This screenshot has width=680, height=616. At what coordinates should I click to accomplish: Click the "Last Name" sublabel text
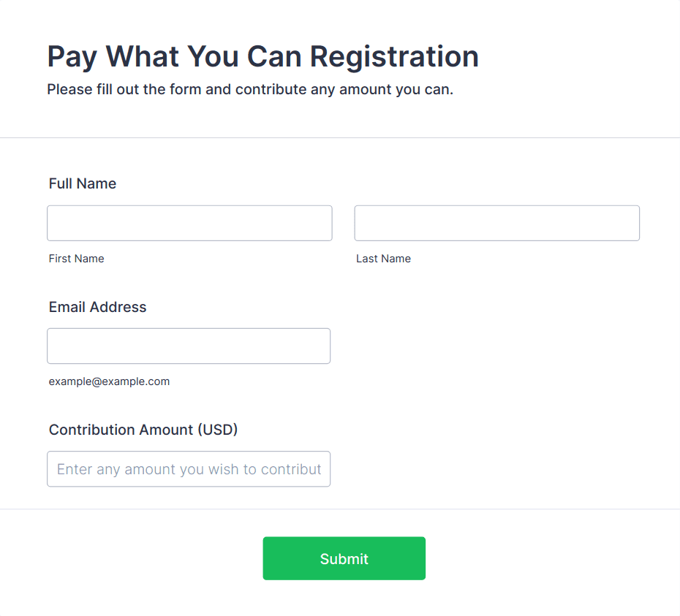(383, 259)
